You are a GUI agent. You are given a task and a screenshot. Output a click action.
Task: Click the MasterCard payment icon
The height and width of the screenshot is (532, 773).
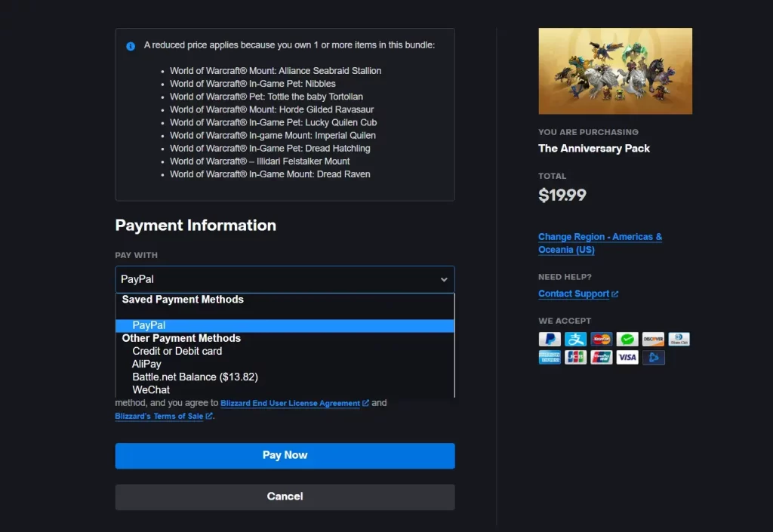click(601, 340)
